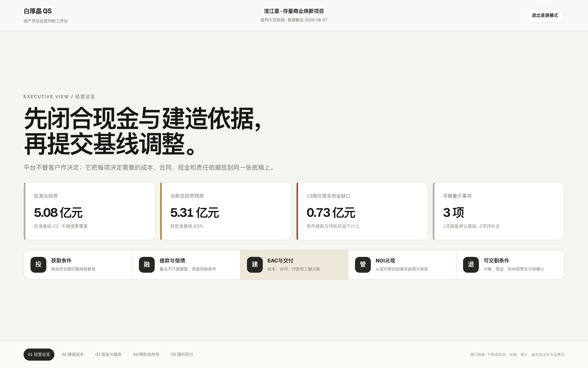Screen dimensions: 588x368
Task: Click the 投 icon for 获取条件
Action: [x=38, y=265]
